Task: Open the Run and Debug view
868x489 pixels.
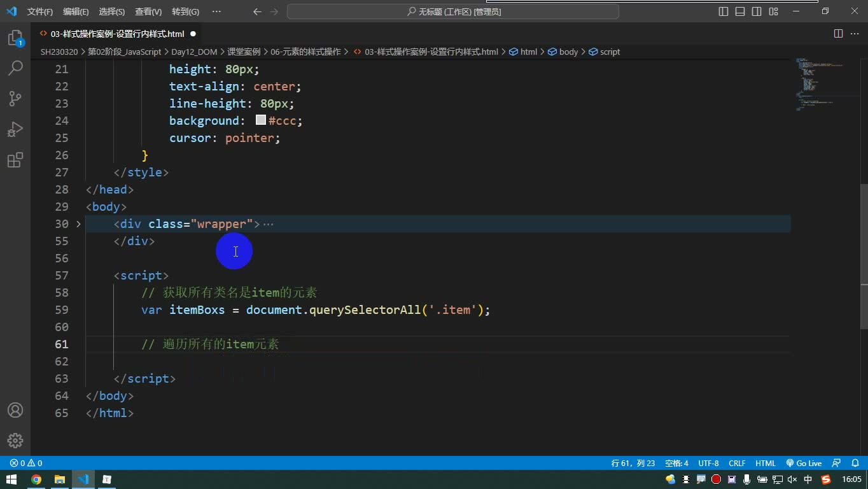Action: [15, 129]
